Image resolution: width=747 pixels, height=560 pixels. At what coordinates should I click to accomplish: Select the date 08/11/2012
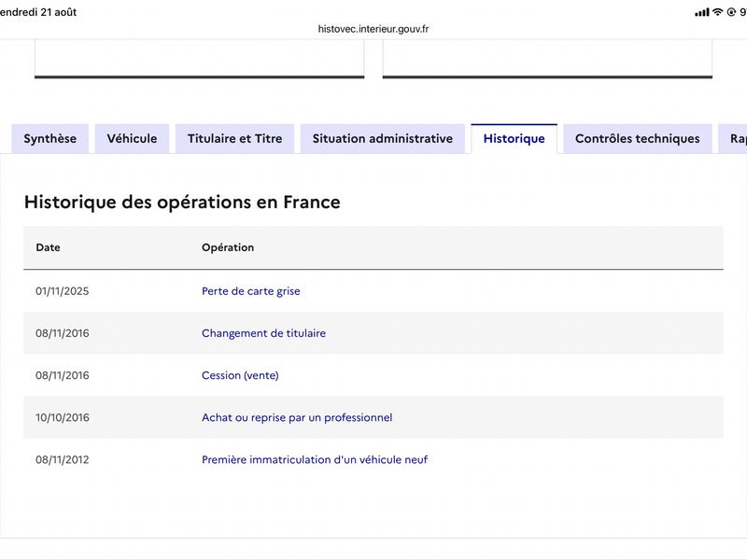63,459
